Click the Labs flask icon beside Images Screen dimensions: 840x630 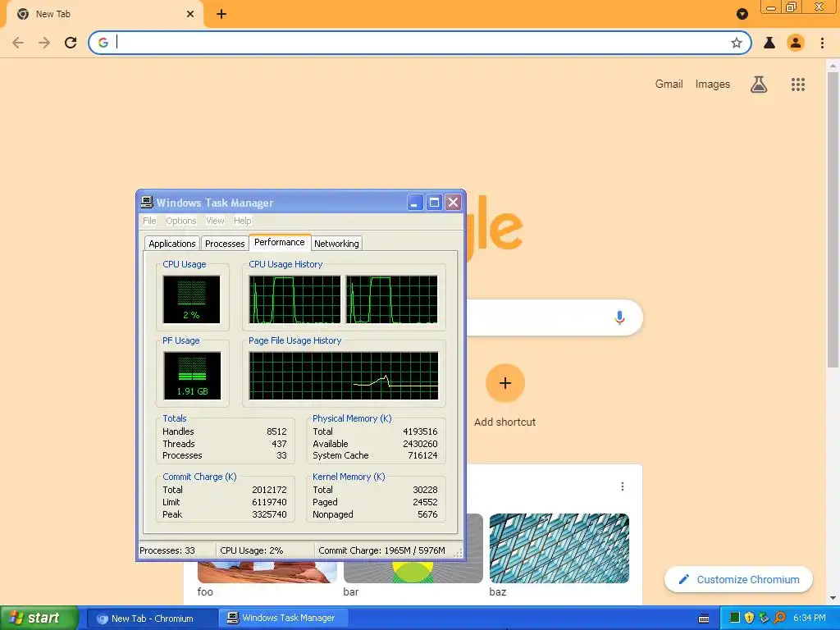pyautogui.click(x=759, y=84)
